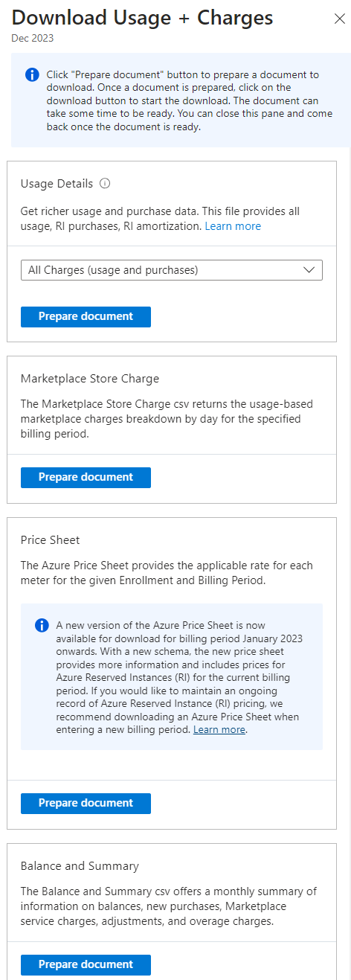Prepare the Marketplace Store Charge document
Image resolution: width=351 pixels, height=980 pixels.
coord(86,477)
